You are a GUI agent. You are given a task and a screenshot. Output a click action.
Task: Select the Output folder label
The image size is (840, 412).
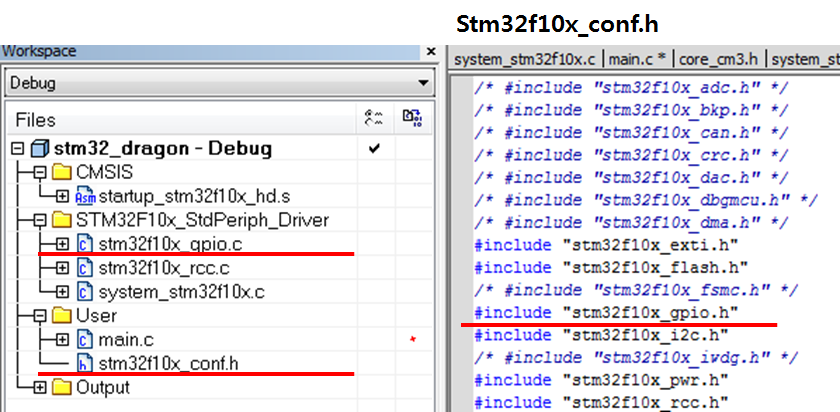(103, 387)
